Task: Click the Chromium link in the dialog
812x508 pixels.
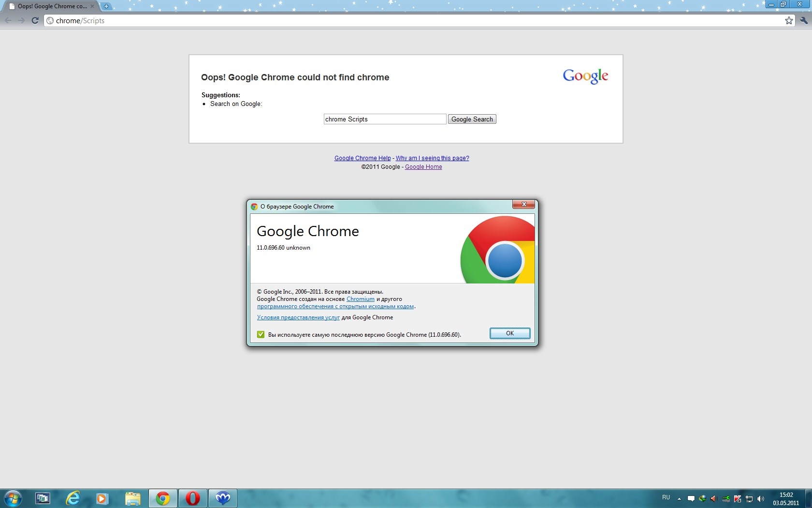Action: (361, 299)
